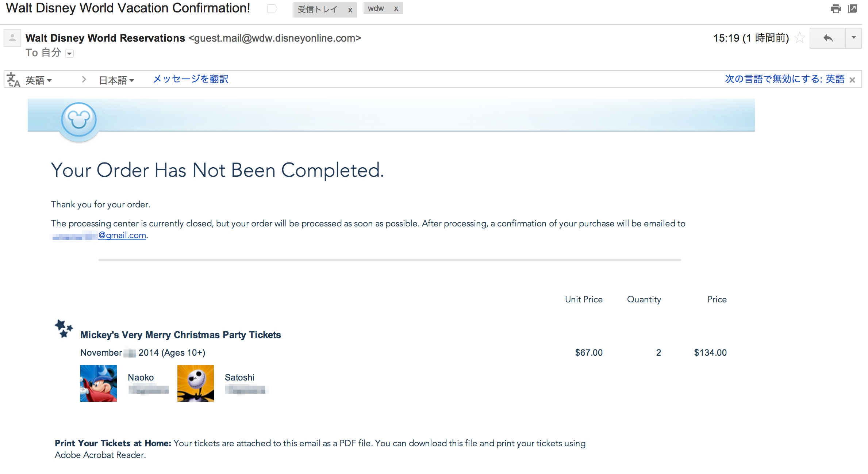Screen dimensions: 868x474
Task: Print the email using the printer icon
Action: click(836, 9)
